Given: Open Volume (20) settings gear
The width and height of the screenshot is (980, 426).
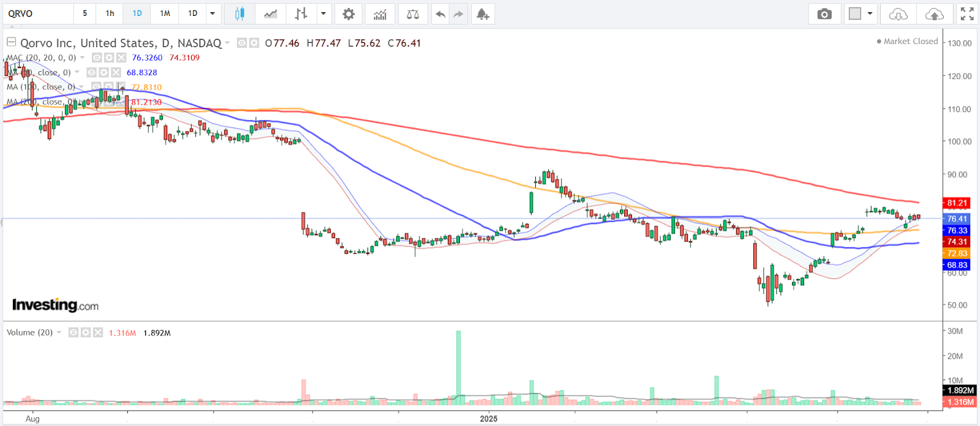Looking at the screenshot, I should click(86, 332).
